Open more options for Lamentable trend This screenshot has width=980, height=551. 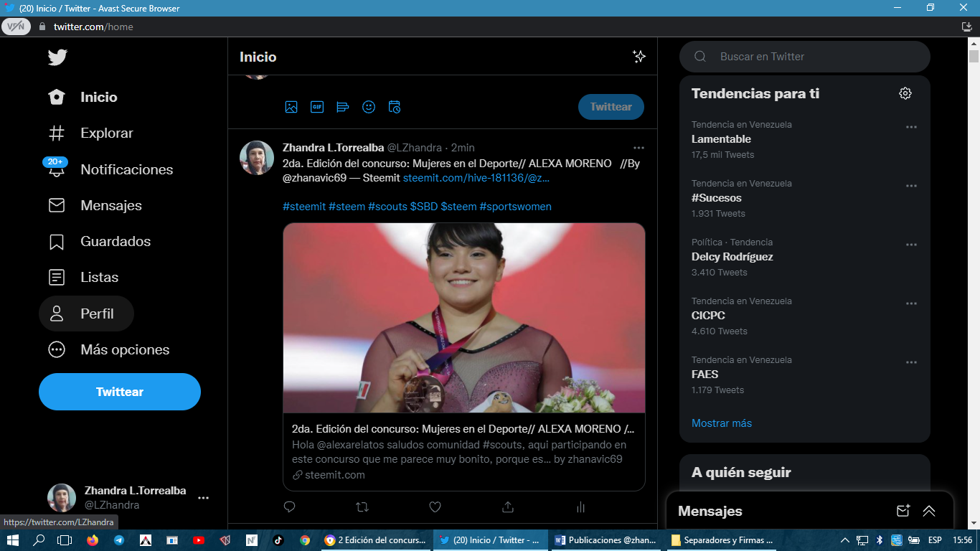coord(911,127)
